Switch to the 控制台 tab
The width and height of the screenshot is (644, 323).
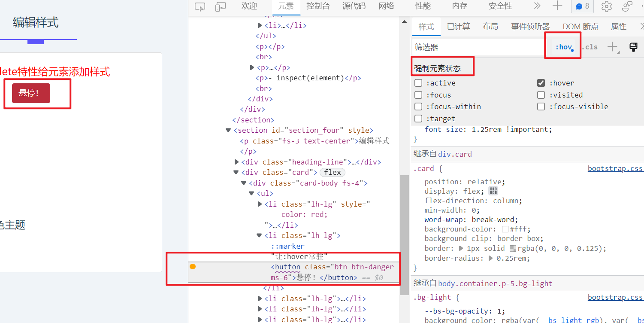318,6
